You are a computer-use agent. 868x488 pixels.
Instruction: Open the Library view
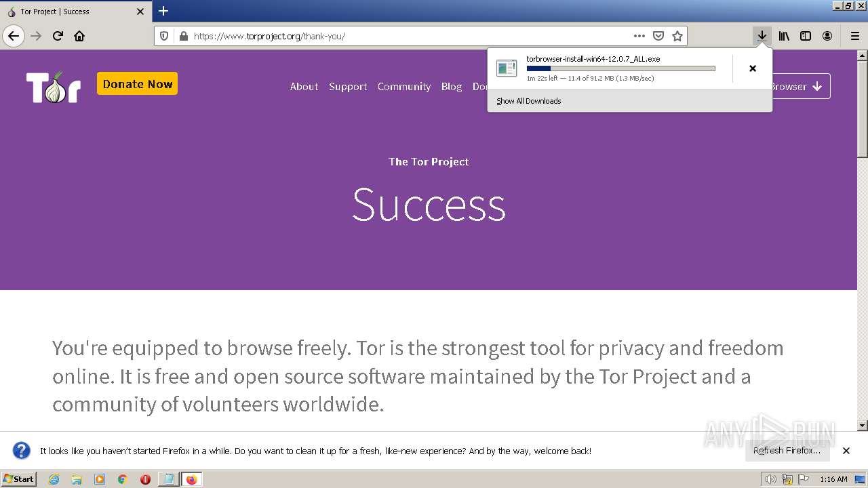point(784,36)
